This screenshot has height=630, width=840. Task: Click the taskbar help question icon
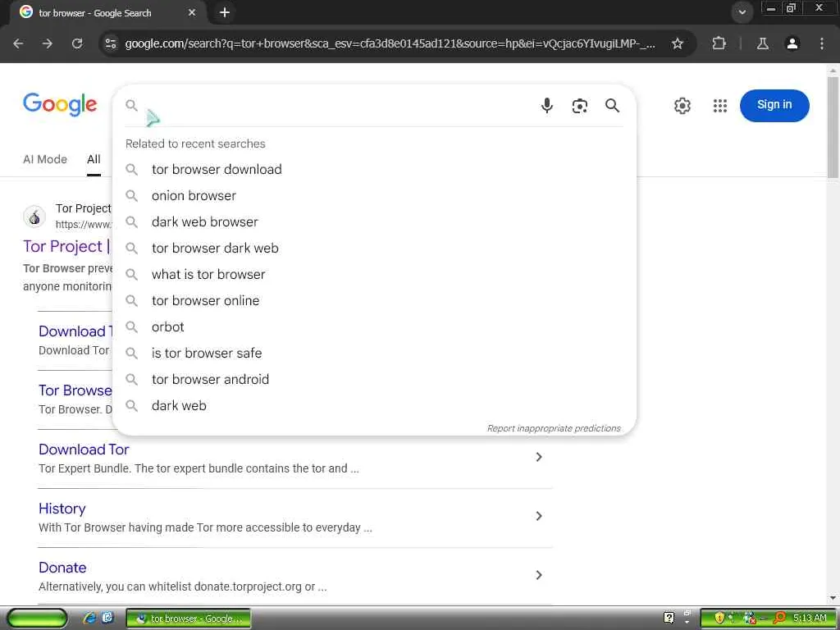point(669,618)
